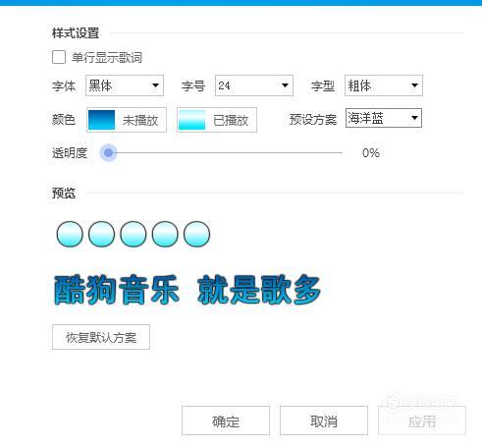This screenshot has width=482, height=448.
Task: Click the 应用 button
Action: click(422, 420)
